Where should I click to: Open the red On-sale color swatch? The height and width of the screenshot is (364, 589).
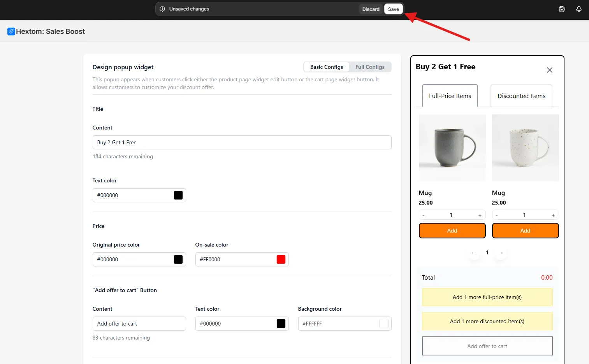click(x=281, y=259)
